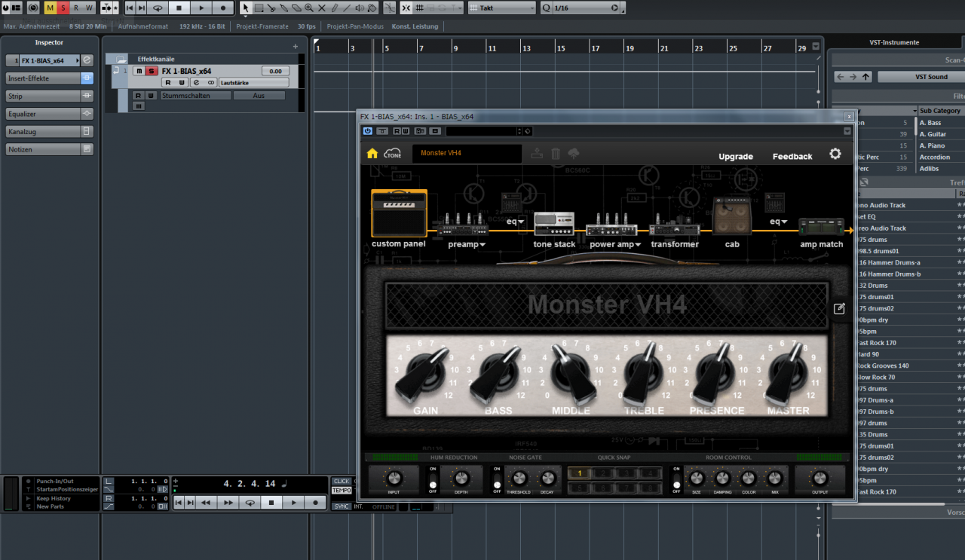Navigate up in VST-Instrumente browser
Image resolution: width=965 pixels, height=560 pixels.
(865, 77)
